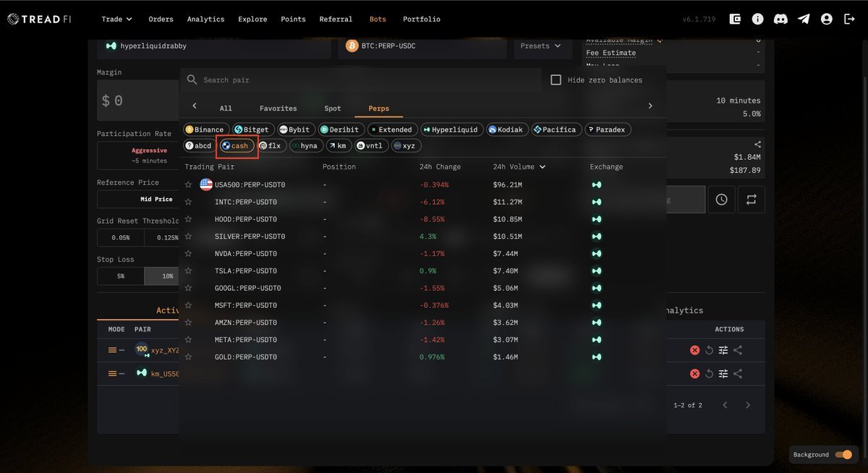Image resolution: width=868 pixels, height=473 pixels.
Task: Click the share icon above $1.84M
Action: [757, 145]
